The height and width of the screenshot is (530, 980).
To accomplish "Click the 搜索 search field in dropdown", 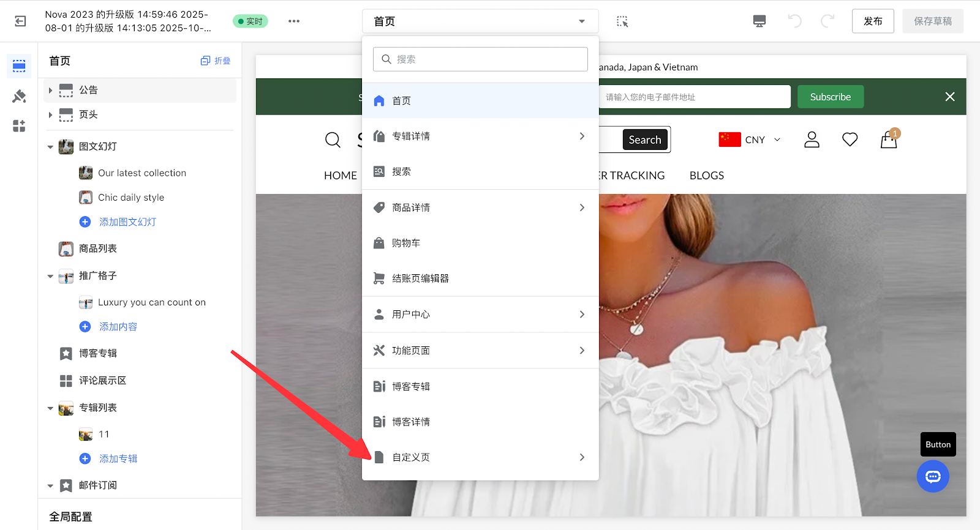I will coord(480,59).
